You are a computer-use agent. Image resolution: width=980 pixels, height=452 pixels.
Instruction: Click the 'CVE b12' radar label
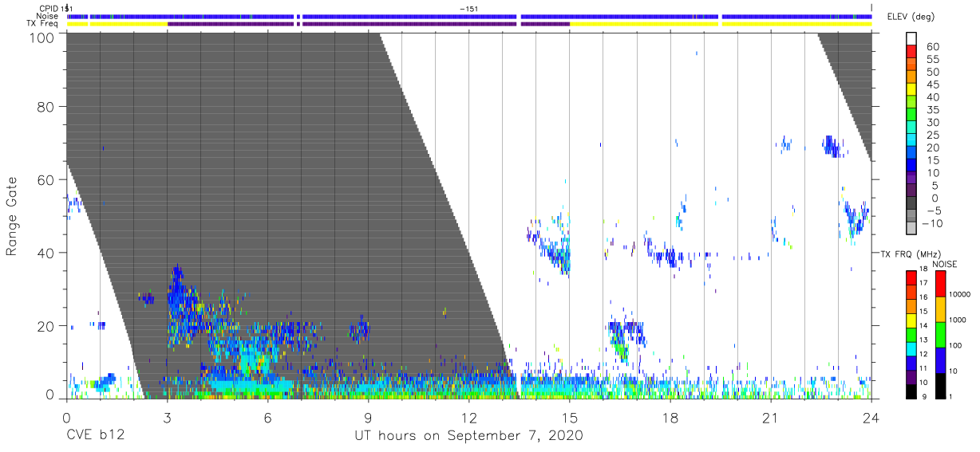(x=95, y=436)
